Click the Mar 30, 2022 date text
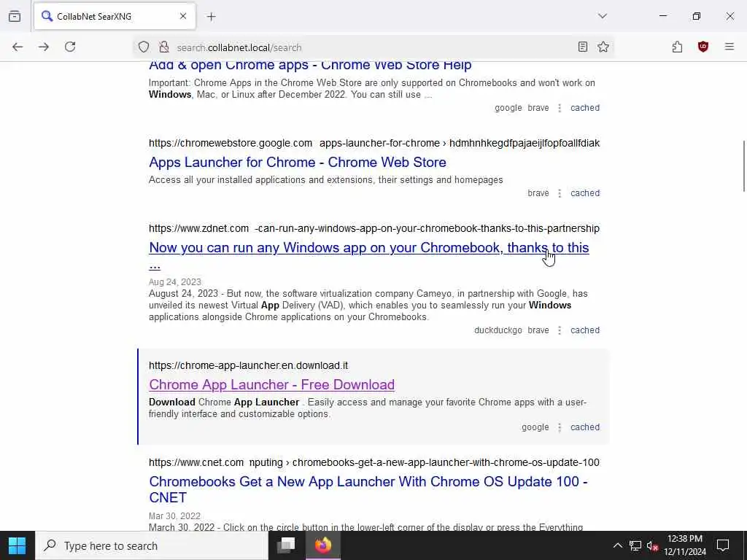This screenshot has width=747, height=560. (x=174, y=516)
